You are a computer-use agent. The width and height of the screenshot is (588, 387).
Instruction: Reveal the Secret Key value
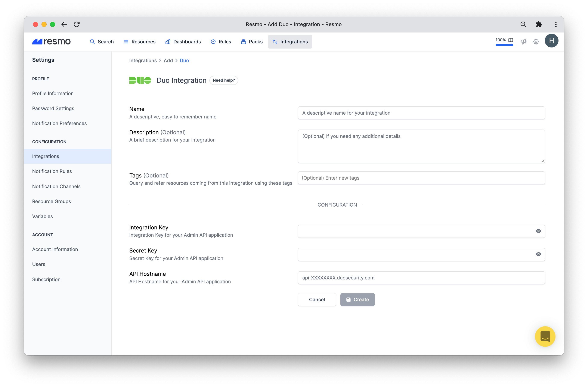(538, 254)
